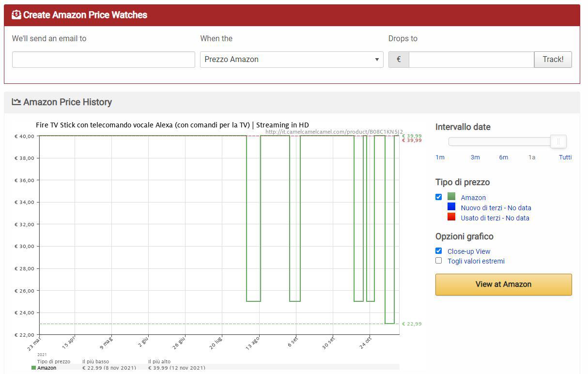Image resolution: width=588 pixels, height=374 pixels.
Task: Focus the email address input field
Action: point(103,60)
